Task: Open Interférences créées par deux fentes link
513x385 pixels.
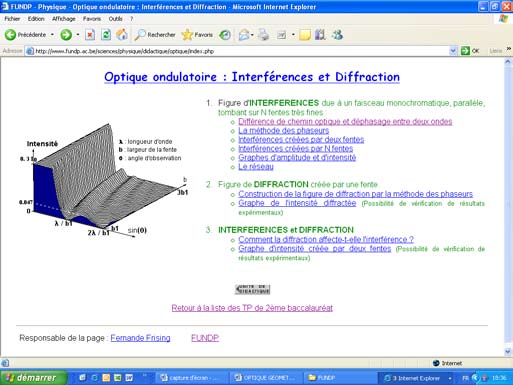Action: tap(301, 139)
